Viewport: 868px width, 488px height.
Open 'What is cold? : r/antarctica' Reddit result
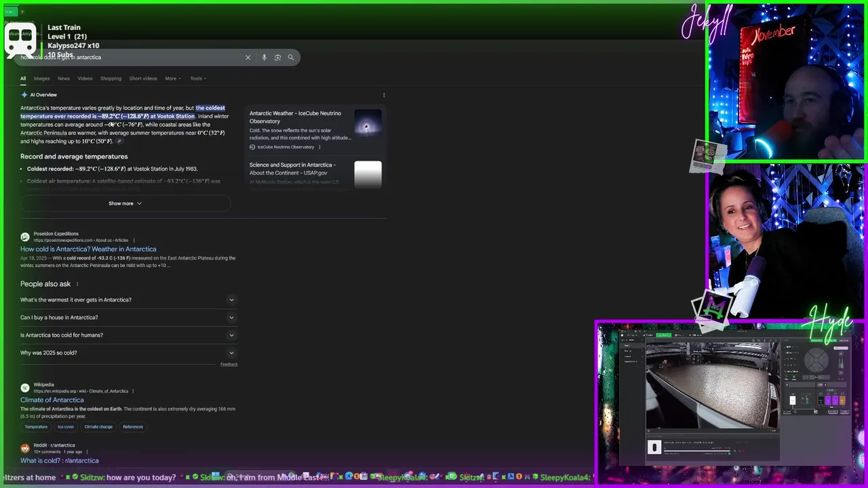click(x=60, y=460)
